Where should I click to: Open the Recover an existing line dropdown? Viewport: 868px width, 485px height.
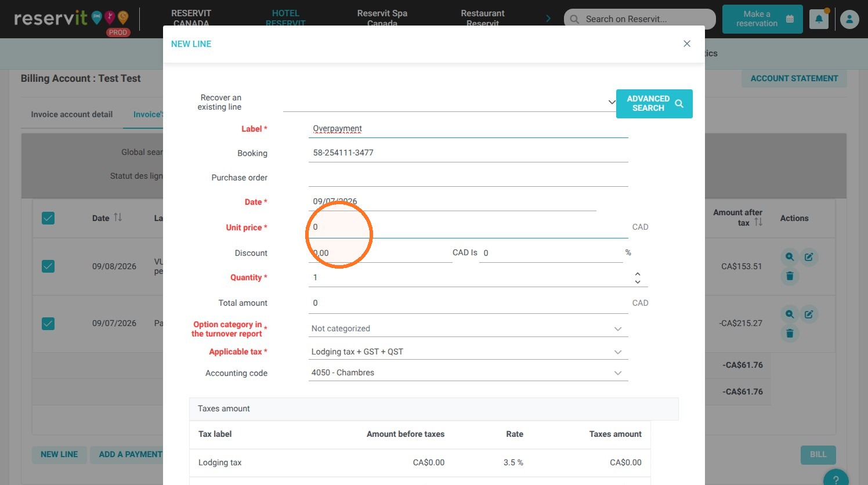[x=450, y=102]
